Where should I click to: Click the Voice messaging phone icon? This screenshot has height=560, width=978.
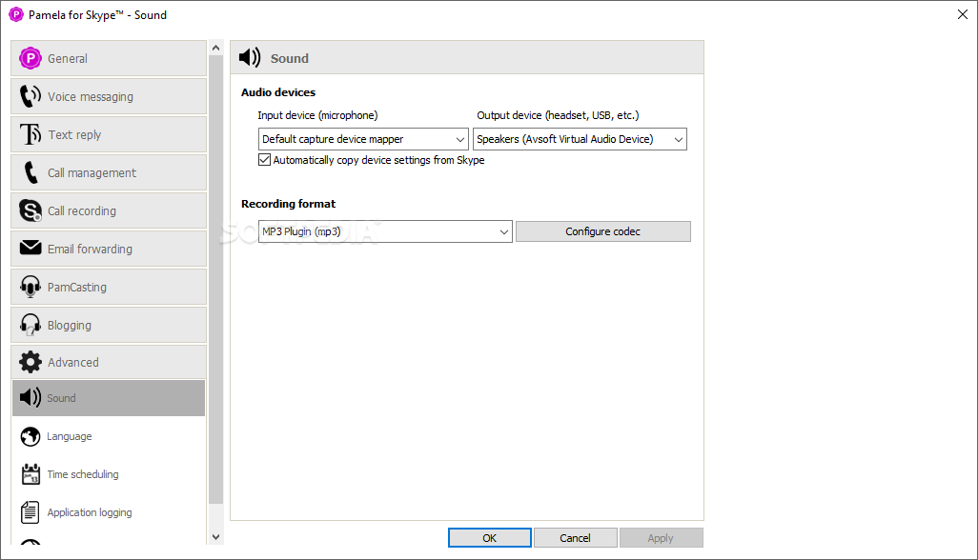click(30, 96)
